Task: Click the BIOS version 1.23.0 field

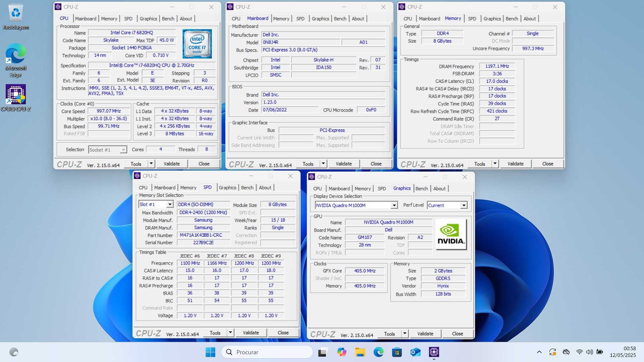Action: (x=323, y=102)
